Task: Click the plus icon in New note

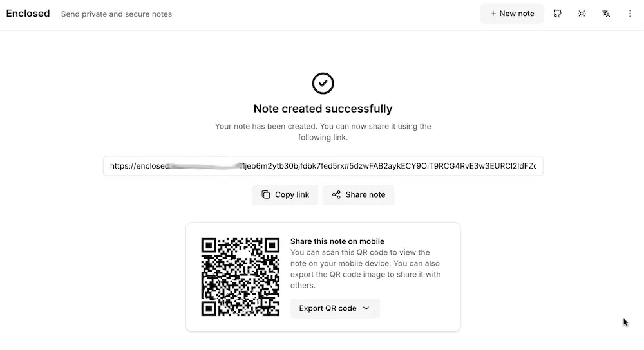Action: 493,14
